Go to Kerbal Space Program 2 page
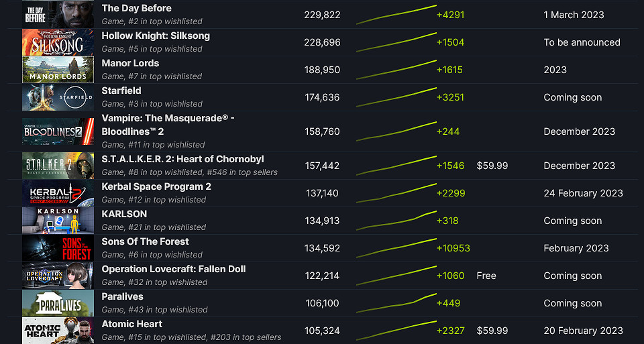 [156, 187]
